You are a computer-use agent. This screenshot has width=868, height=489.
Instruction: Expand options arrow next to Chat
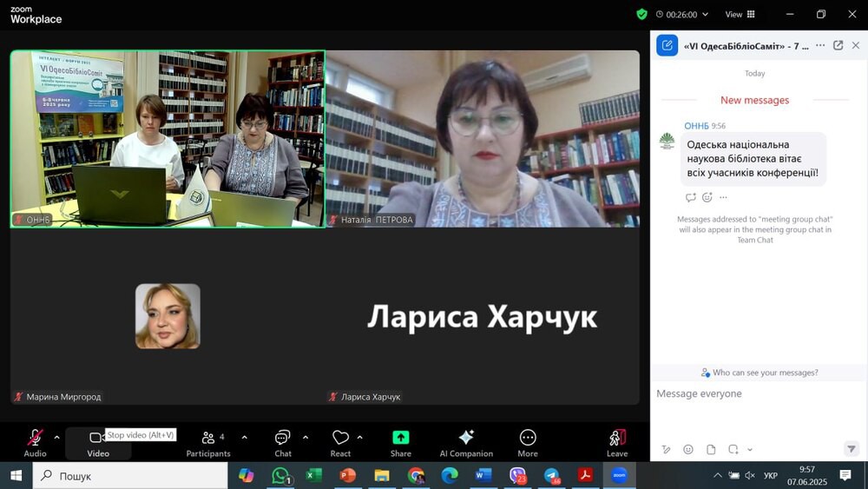click(305, 437)
